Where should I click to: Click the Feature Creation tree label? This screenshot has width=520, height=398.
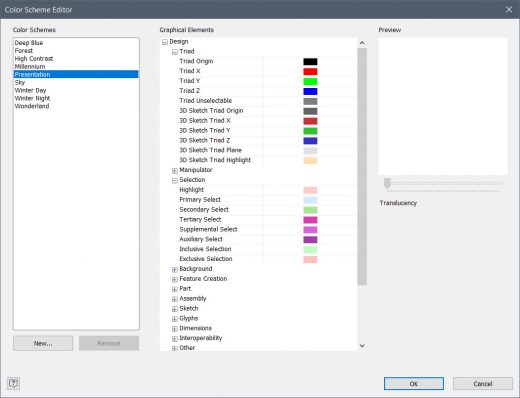(203, 279)
